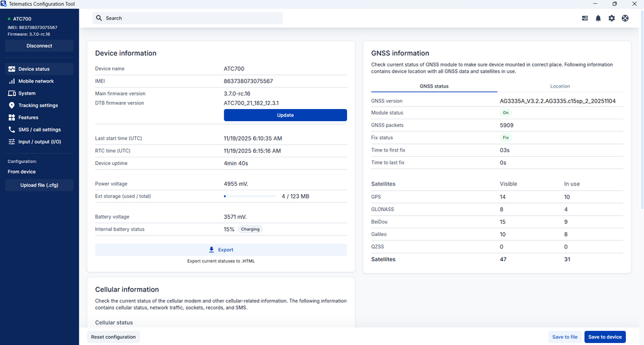The width and height of the screenshot is (644, 345).
Task: Open the notifications bell icon
Action: coord(598,18)
